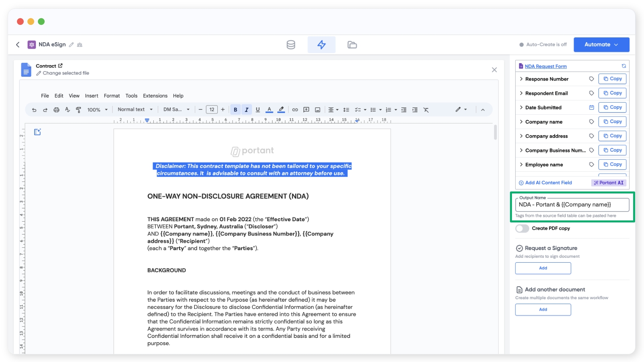Toggle bold formatting button

coord(235,110)
